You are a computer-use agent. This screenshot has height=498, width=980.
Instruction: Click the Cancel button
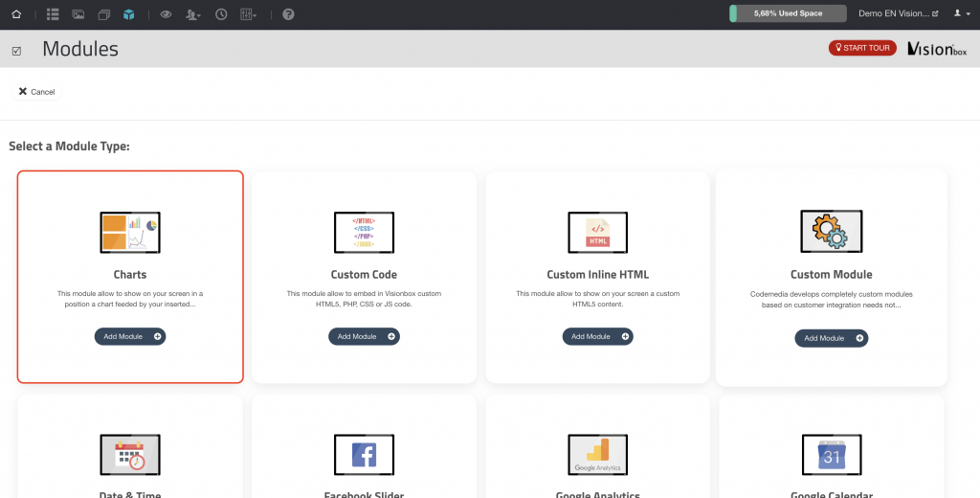[37, 91]
